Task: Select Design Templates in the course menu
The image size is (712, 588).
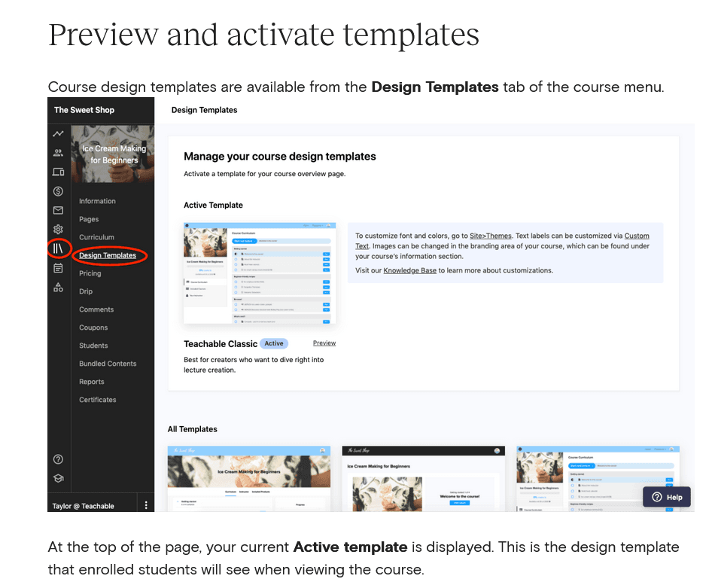Action: [108, 255]
